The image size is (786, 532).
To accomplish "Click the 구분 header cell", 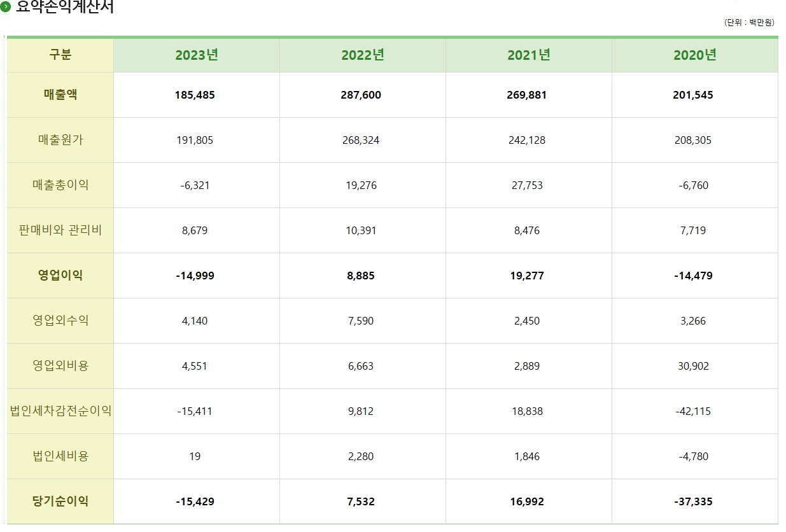I will [x=60, y=55].
